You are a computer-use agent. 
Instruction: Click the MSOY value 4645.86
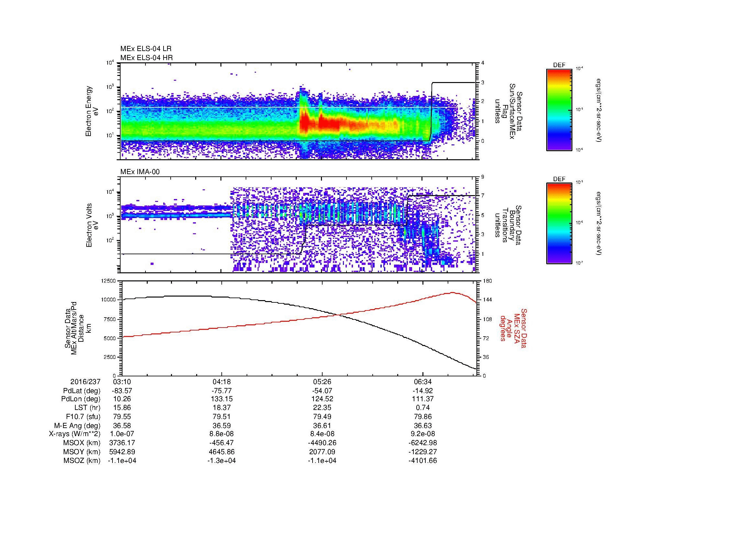pyautogui.click(x=222, y=452)
